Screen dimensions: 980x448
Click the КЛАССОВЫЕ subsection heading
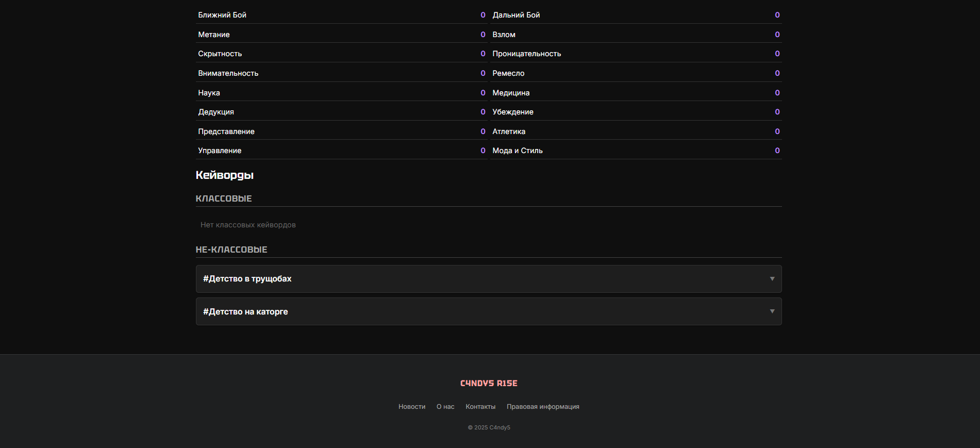pyautogui.click(x=224, y=198)
